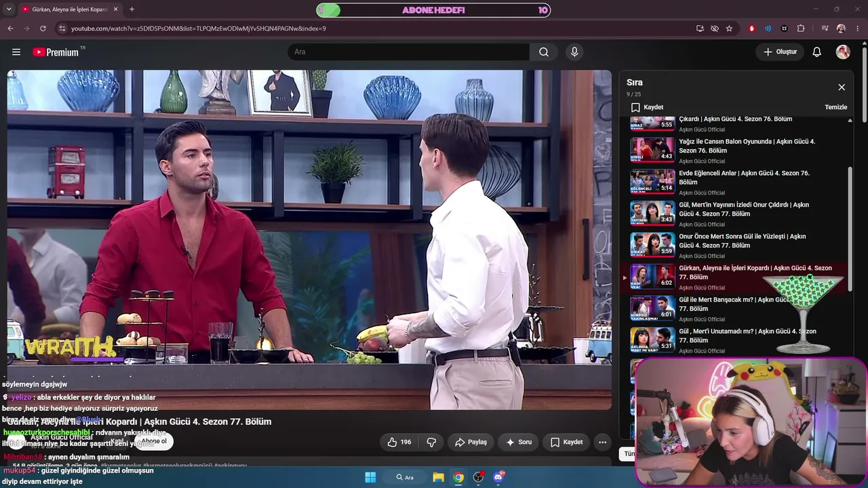Open the tab search dropdown arrow
Image resolution: width=868 pixels, height=488 pixels.
[x=8, y=9]
